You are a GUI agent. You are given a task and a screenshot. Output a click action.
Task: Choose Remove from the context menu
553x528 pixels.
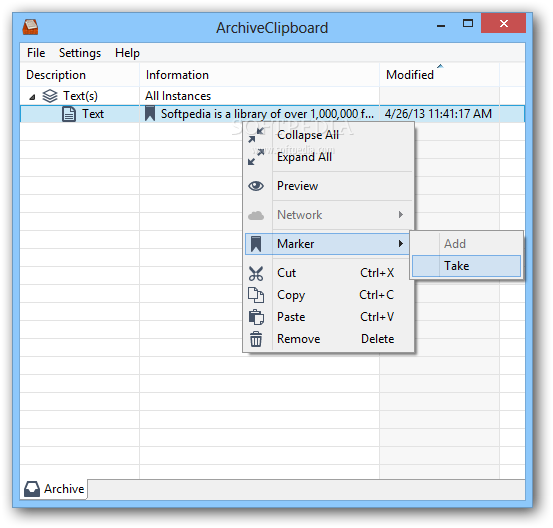pos(328,339)
